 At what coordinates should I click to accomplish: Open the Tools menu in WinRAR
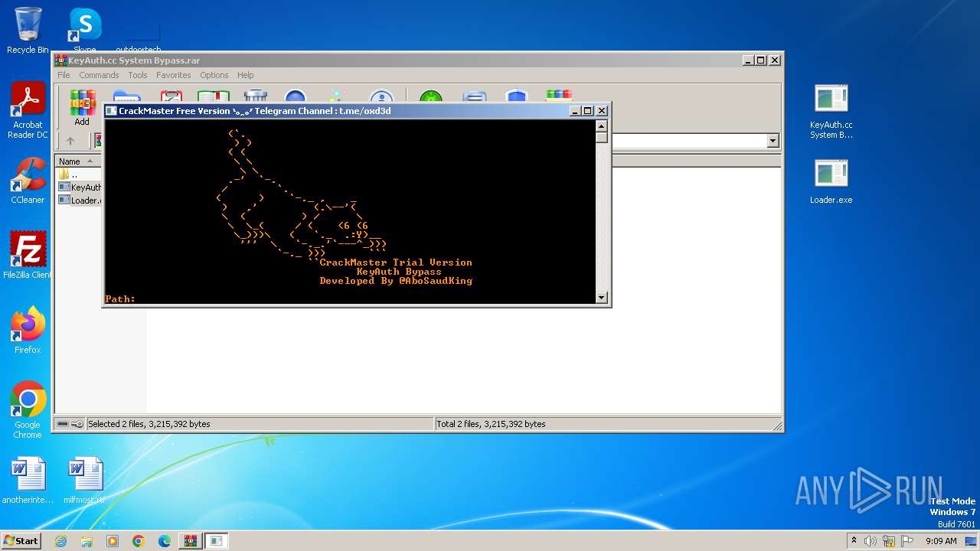pyautogui.click(x=138, y=75)
